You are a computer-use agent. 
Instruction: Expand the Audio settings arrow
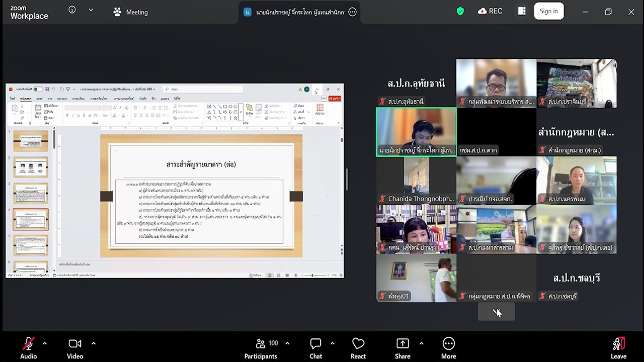[45, 343]
